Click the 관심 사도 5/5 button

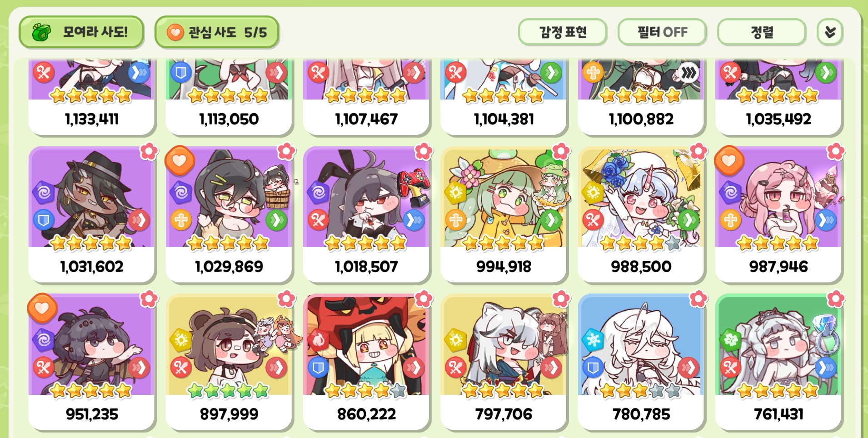click(217, 32)
